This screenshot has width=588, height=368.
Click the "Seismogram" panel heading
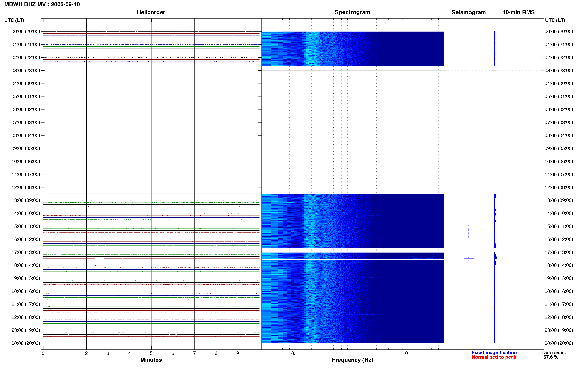click(468, 12)
